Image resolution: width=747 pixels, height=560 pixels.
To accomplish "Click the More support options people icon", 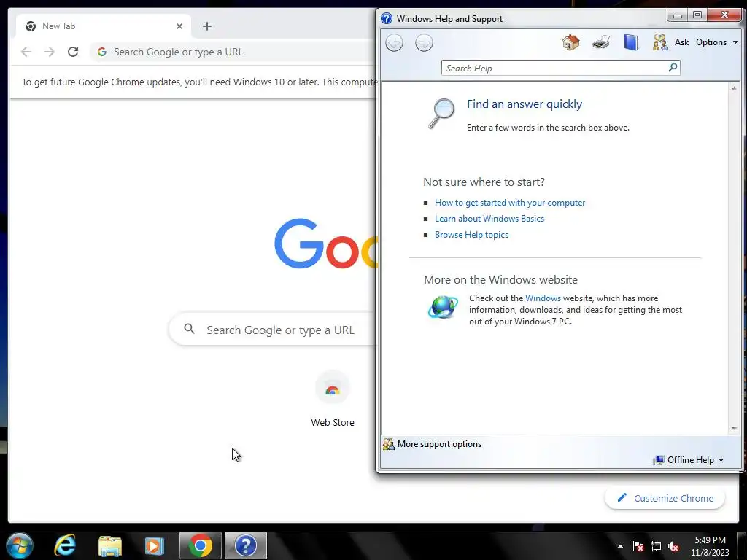I will 388,444.
